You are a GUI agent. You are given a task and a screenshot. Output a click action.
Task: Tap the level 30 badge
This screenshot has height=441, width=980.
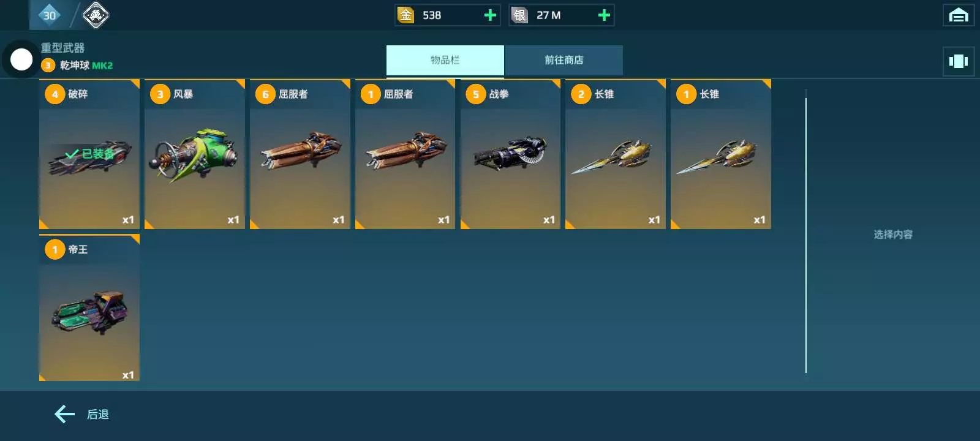tap(50, 15)
